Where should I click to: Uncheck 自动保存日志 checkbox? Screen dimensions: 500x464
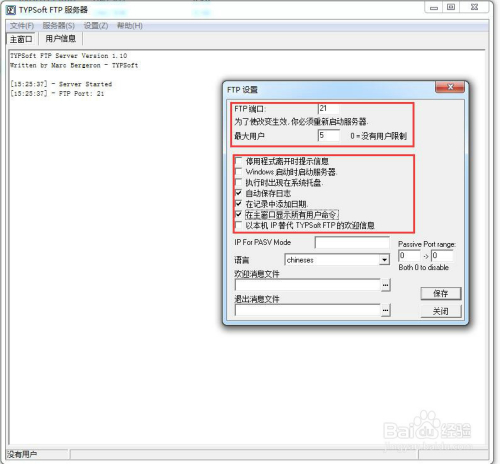point(239,193)
